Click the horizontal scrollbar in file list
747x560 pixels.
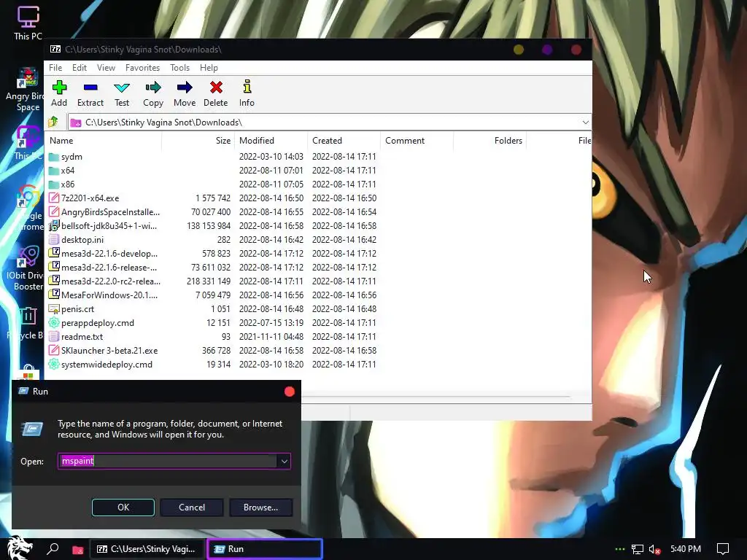click(436, 396)
